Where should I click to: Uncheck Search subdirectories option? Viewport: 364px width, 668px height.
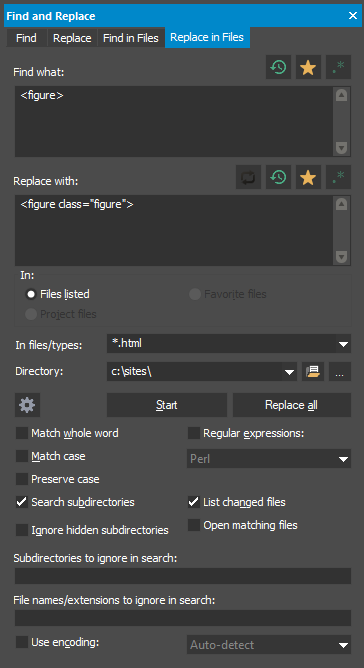pos(22,502)
